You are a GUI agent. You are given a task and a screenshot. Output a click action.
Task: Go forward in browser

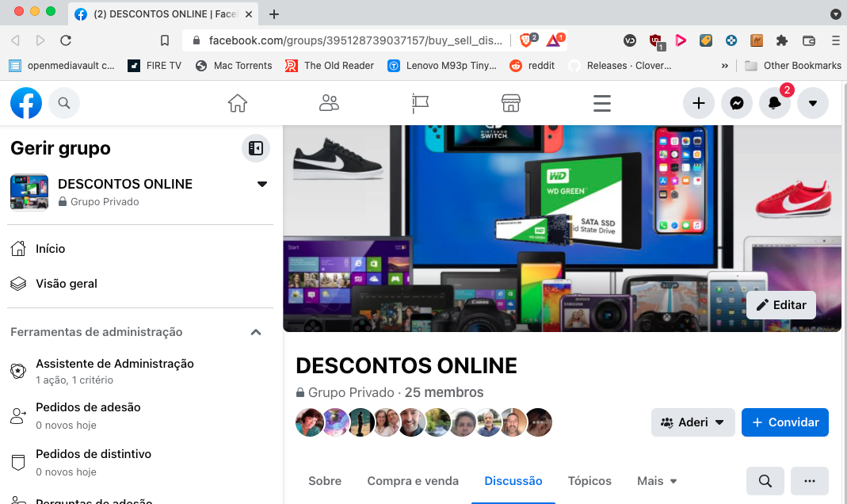pyautogui.click(x=40, y=40)
